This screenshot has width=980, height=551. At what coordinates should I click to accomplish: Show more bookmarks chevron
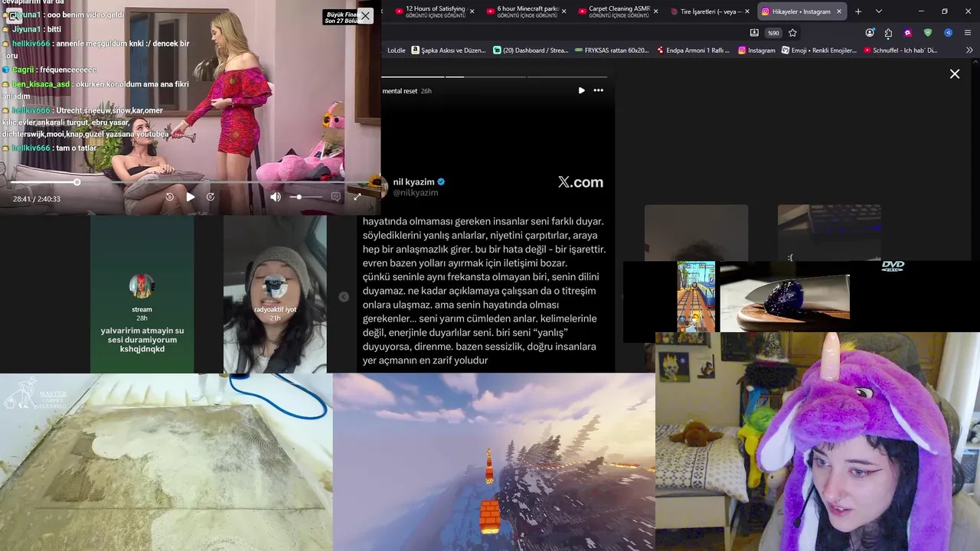coord(969,51)
